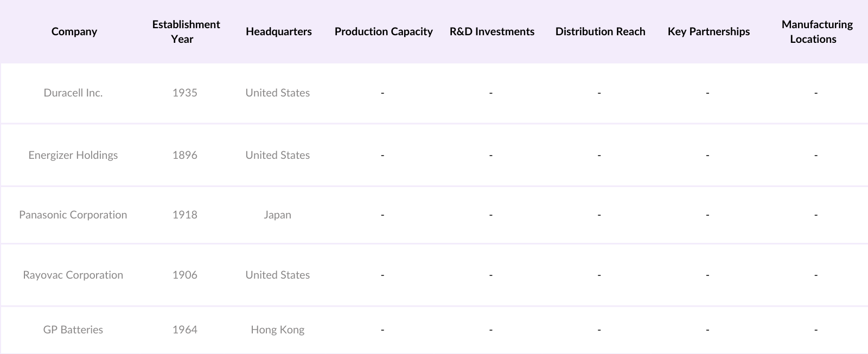This screenshot has height=354, width=868.
Task: Click the Establishment Year column header
Action: (186, 31)
